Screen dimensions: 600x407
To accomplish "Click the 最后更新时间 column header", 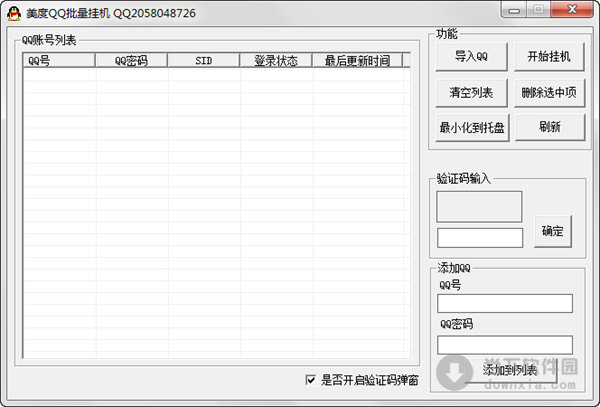I will (x=357, y=60).
